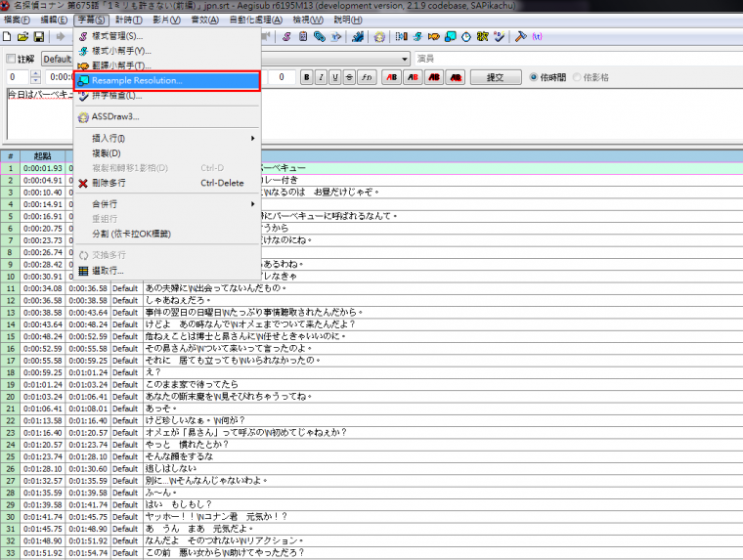The width and height of the screenshot is (743, 560).
Task: Toggle bold formatting button
Action: [x=306, y=77]
